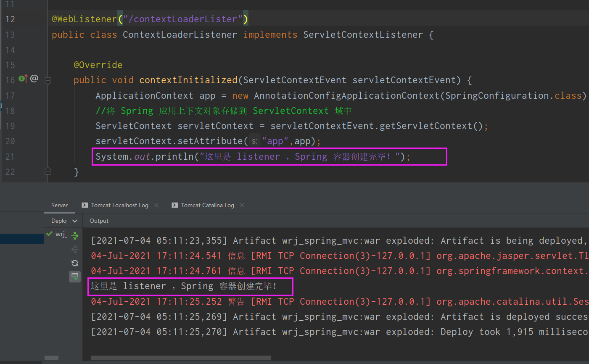Select the Output panel header

(x=99, y=221)
